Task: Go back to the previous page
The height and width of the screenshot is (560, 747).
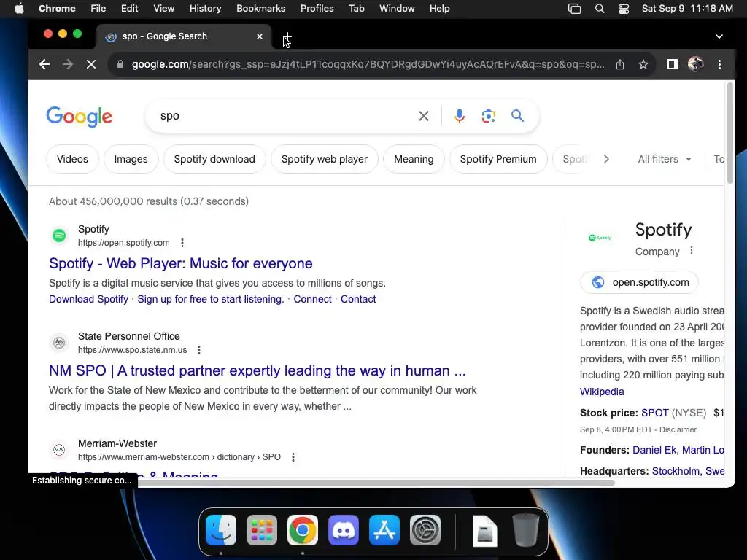Action: [x=44, y=64]
